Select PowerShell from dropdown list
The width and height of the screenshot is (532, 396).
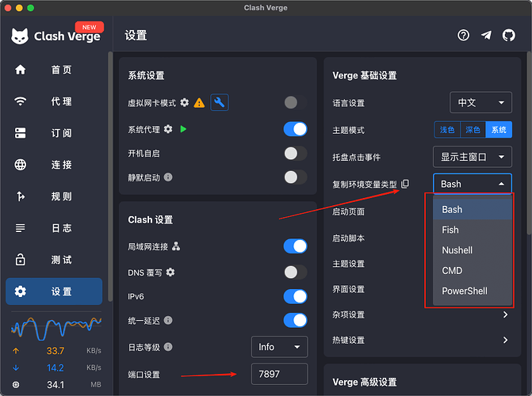pos(473,291)
